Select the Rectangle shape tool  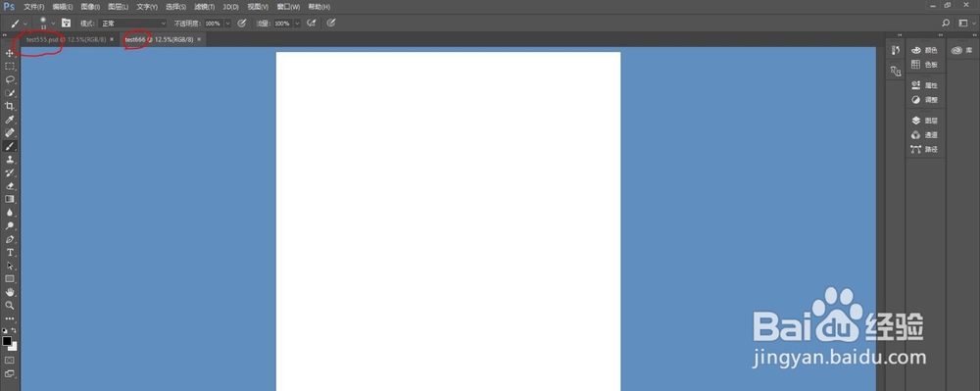click(x=10, y=279)
